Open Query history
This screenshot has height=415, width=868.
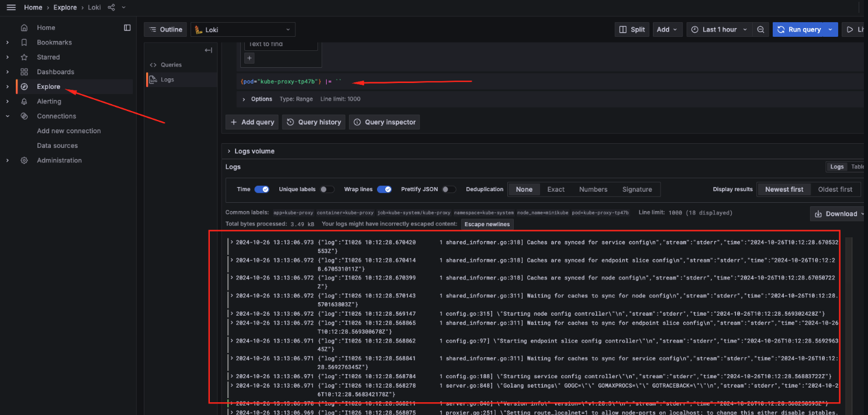coord(314,122)
